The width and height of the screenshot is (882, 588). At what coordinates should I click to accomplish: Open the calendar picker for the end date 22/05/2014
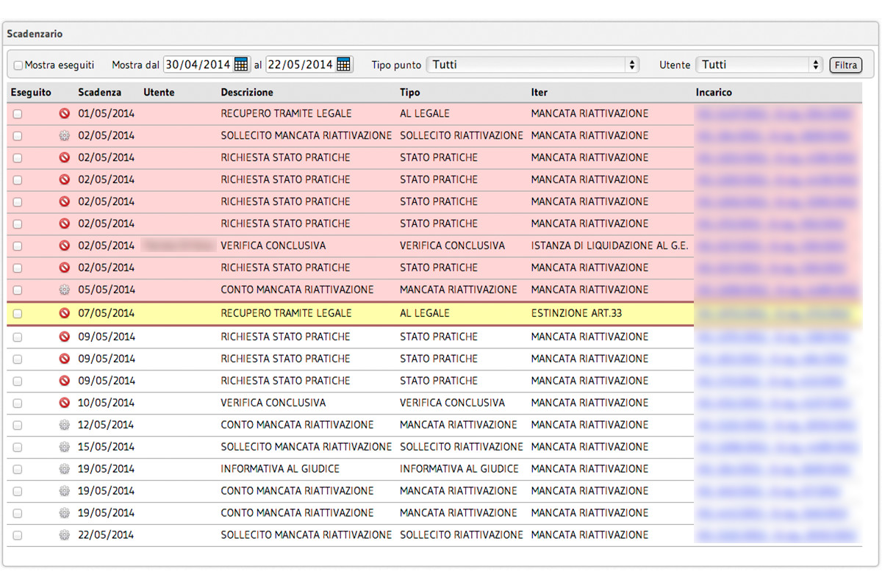pyautogui.click(x=343, y=65)
